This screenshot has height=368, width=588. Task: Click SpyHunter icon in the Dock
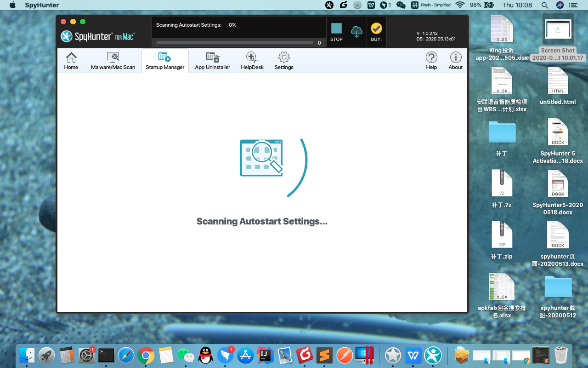433,355
